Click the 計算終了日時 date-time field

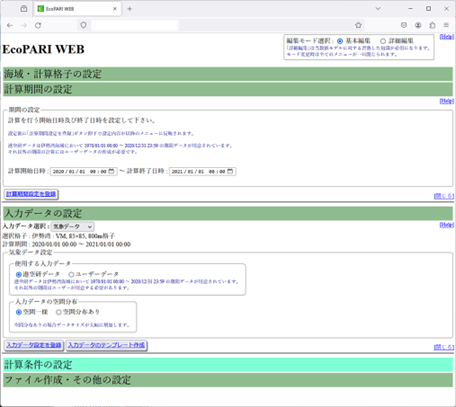pos(203,171)
